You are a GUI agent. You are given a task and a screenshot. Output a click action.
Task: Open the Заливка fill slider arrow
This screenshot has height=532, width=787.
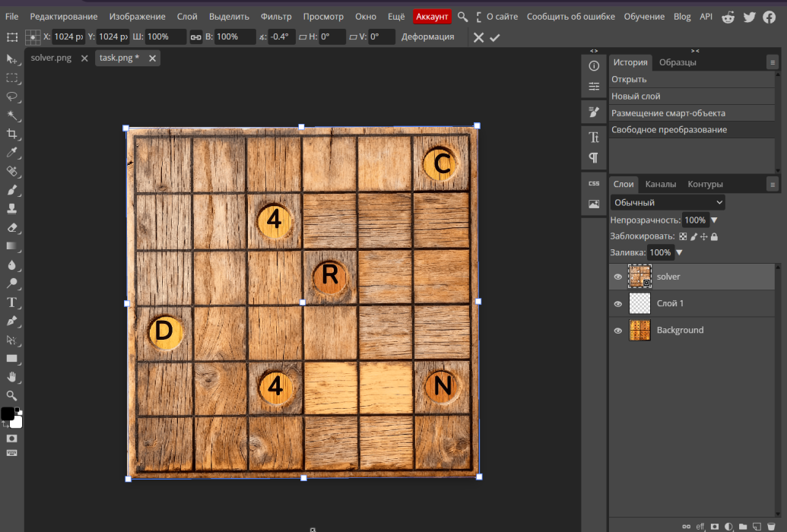(680, 252)
